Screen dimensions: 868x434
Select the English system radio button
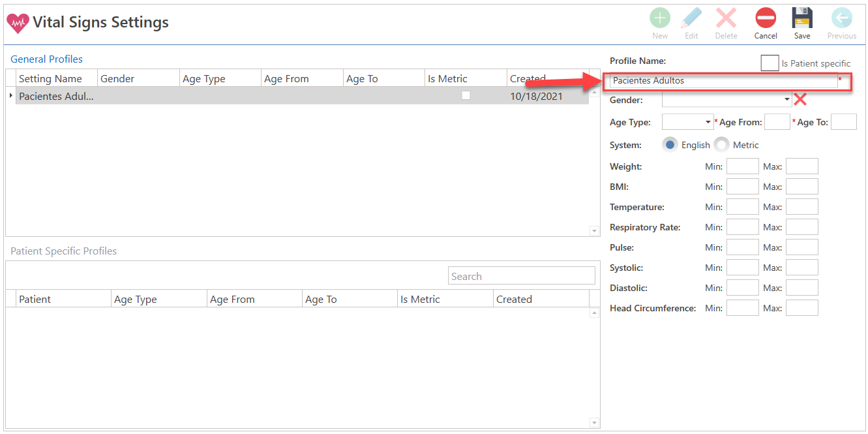click(x=670, y=145)
